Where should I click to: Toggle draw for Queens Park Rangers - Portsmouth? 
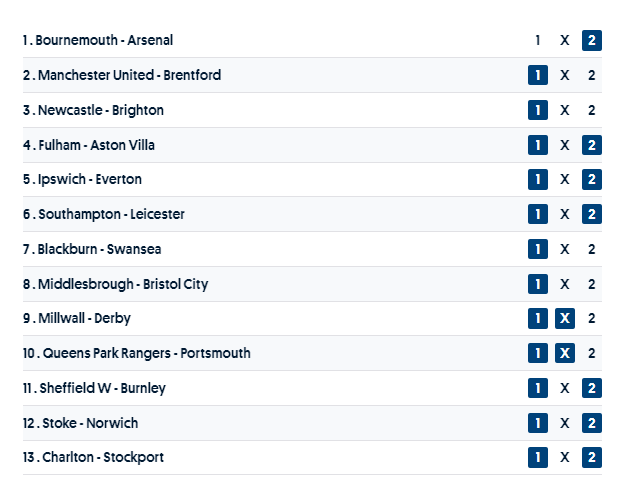click(565, 353)
